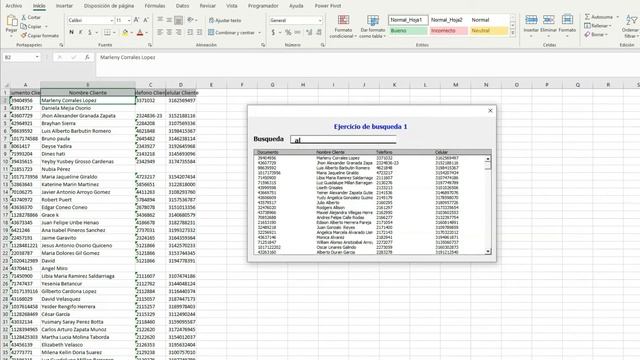Viewport: 640px width, 360px height.
Task: Open the General number format dropdown
Action: pyautogui.click(x=320, y=20)
